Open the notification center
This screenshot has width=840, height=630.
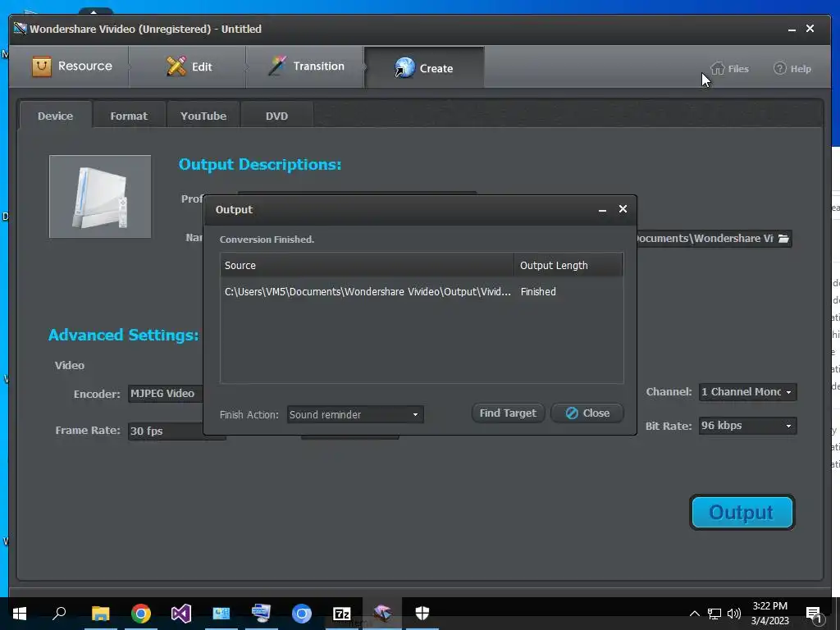[x=815, y=614]
